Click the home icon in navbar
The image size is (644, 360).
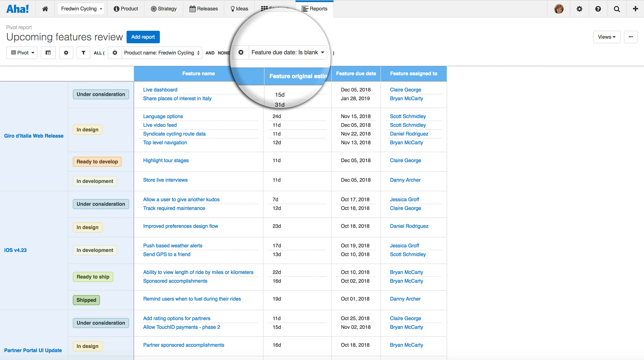pyautogui.click(x=45, y=9)
